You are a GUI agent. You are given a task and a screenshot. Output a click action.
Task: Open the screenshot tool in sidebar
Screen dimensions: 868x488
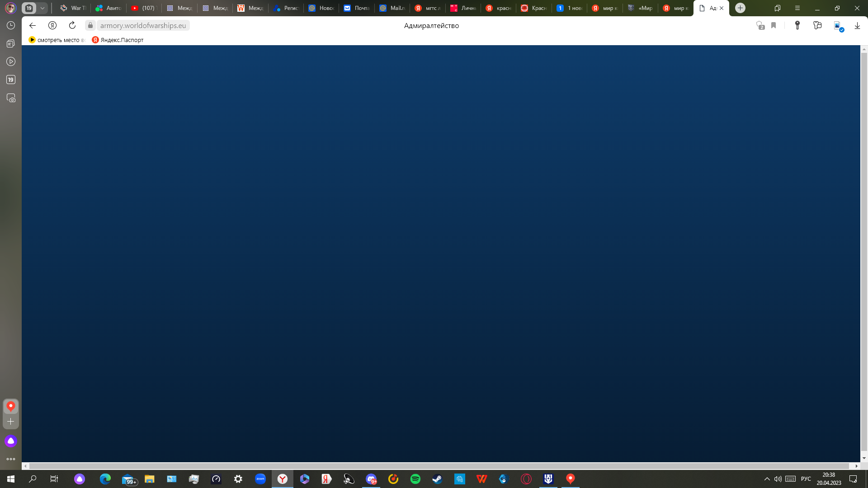tap(11, 98)
